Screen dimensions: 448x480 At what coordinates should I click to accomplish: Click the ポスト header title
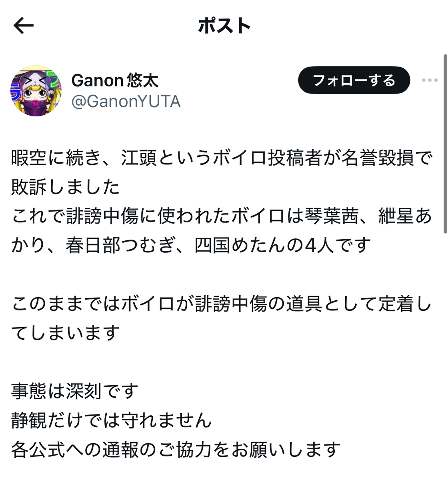pos(224,26)
